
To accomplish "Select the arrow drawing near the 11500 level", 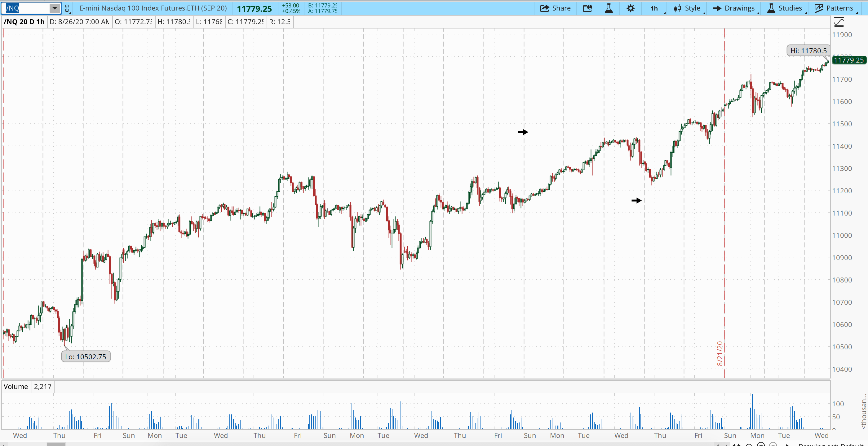I will pyautogui.click(x=523, y=132).
